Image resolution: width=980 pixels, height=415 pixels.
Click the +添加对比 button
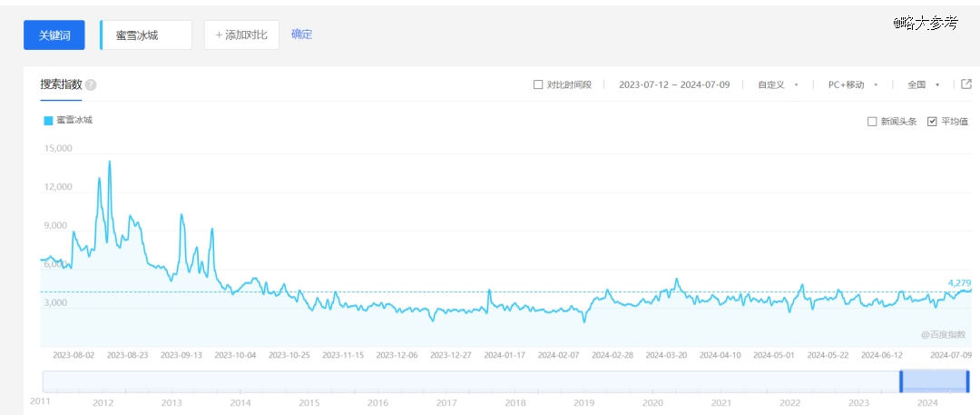(241, 35)
